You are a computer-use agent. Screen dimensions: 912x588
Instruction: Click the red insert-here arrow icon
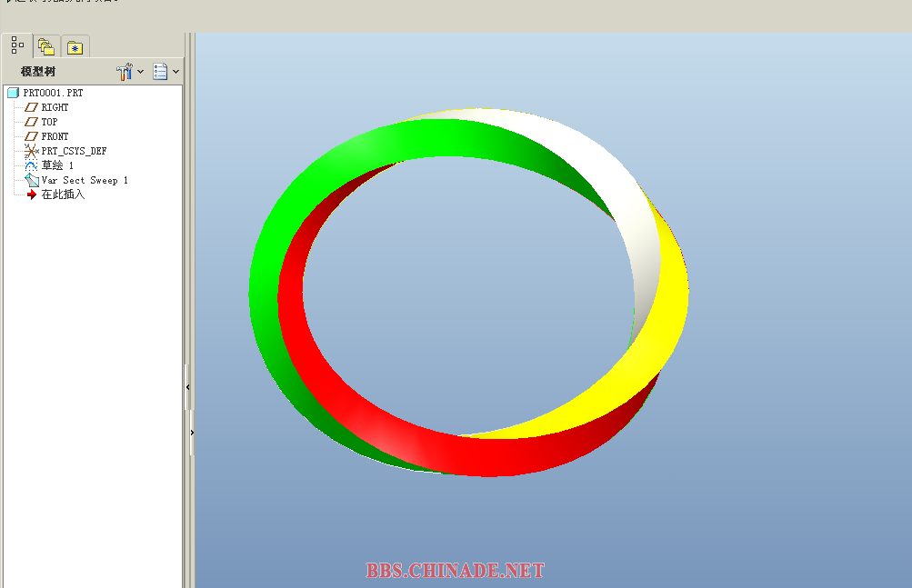point(32,194)
